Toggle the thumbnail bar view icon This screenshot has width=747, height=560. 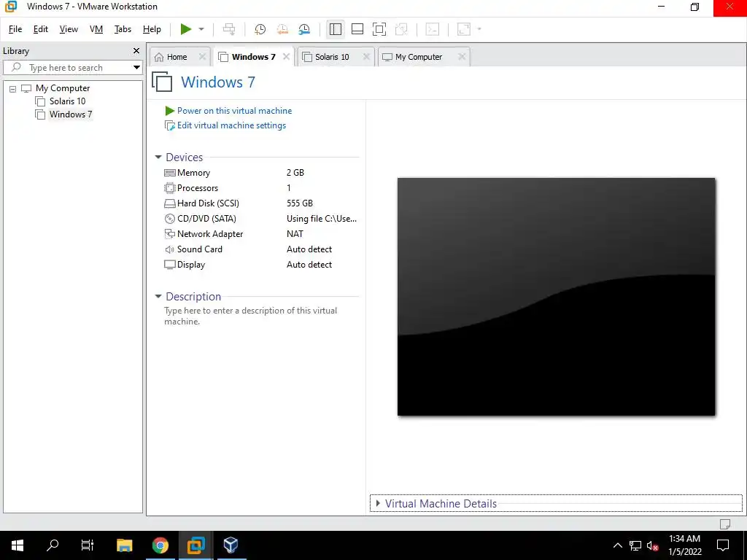(357, 29)
